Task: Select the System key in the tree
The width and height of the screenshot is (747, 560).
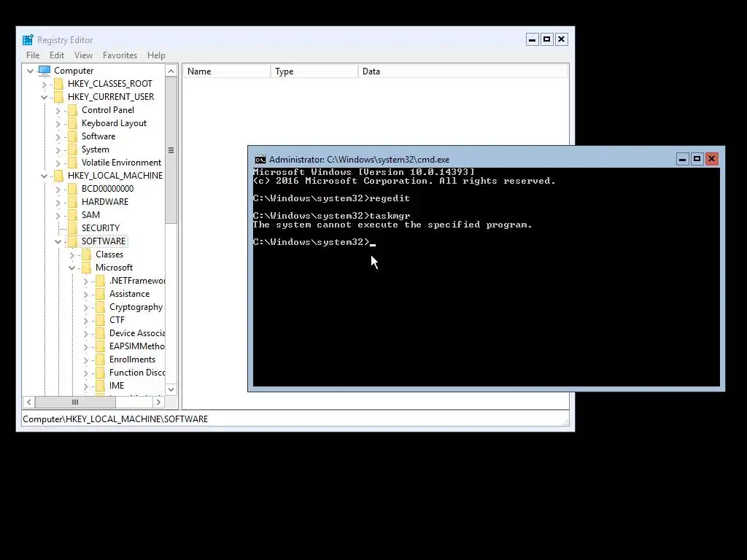Action: click(x=96, y=149)
